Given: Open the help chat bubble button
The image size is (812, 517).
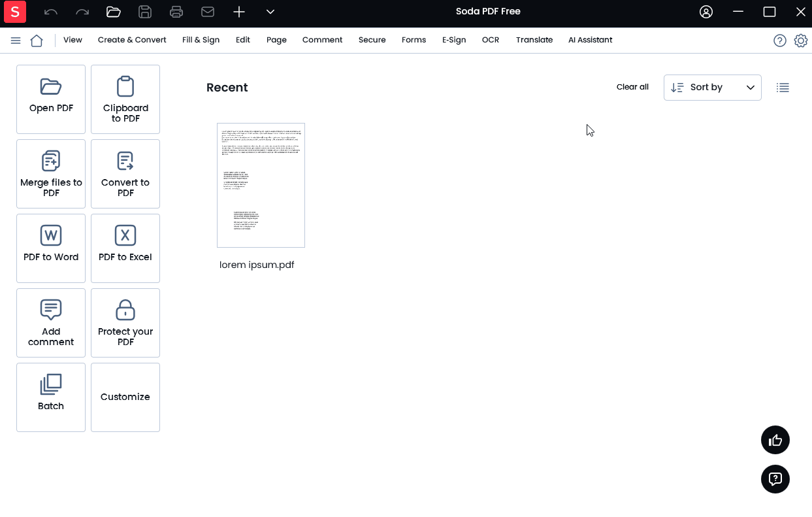Looking at the screenshot, I should click(775, 479).
